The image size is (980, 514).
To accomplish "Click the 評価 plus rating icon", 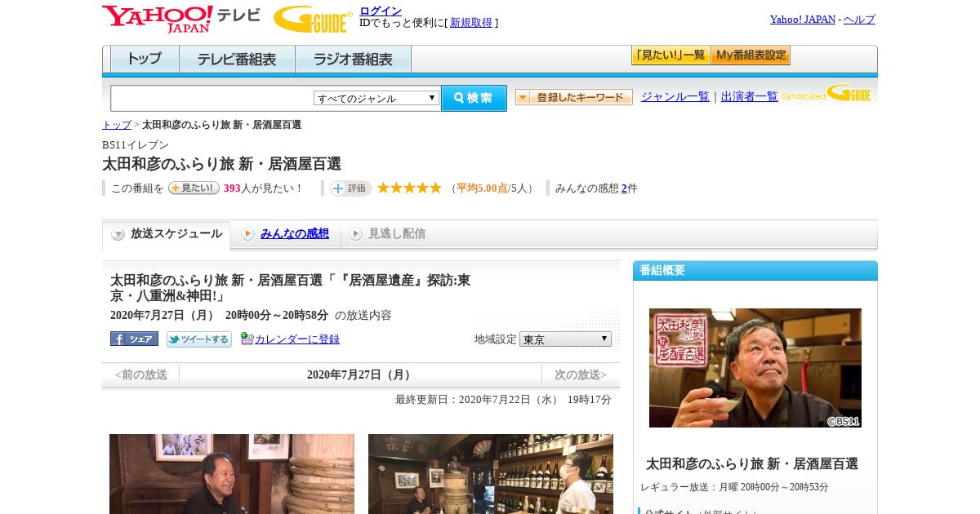I will 350,188.
